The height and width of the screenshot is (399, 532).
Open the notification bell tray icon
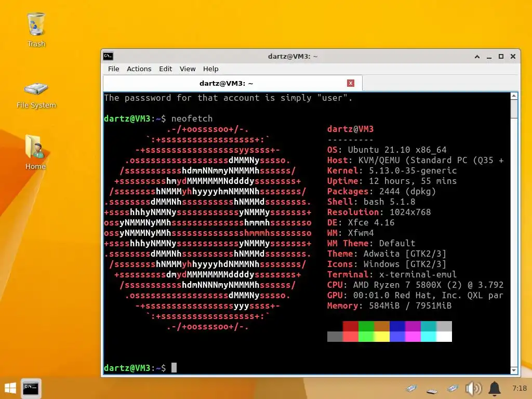pyautogui.click(x=495, y=388)
